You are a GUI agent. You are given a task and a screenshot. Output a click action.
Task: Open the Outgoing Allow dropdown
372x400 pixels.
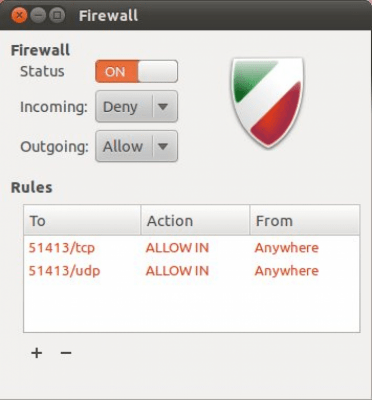pos(136,146)
